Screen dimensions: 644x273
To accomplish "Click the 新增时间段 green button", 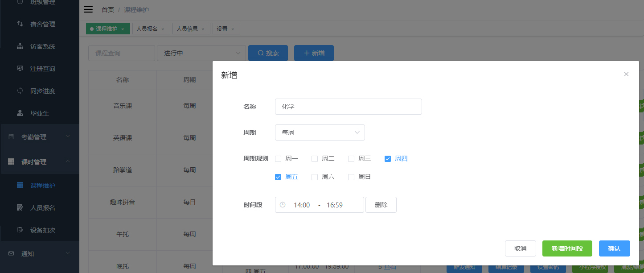I will pos(567,248).
